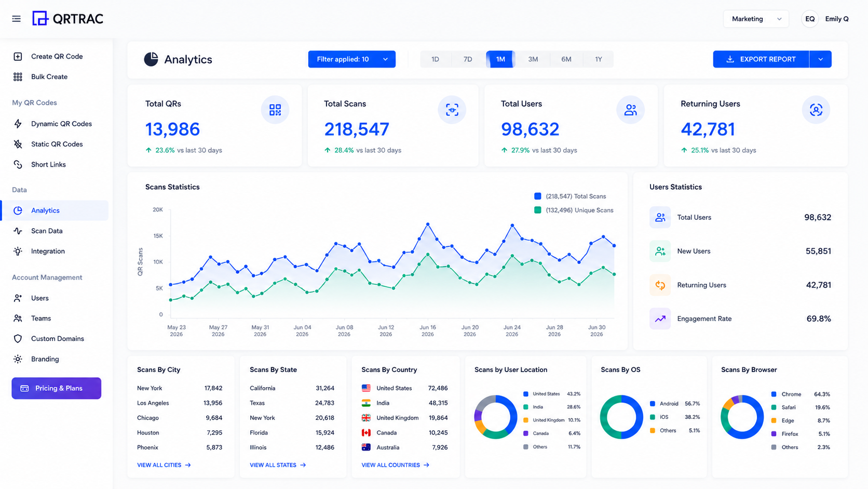This screenshot has width=868, height=489.
Task: Click the Total Scans card scan icon
Action: tap(452, 110)
